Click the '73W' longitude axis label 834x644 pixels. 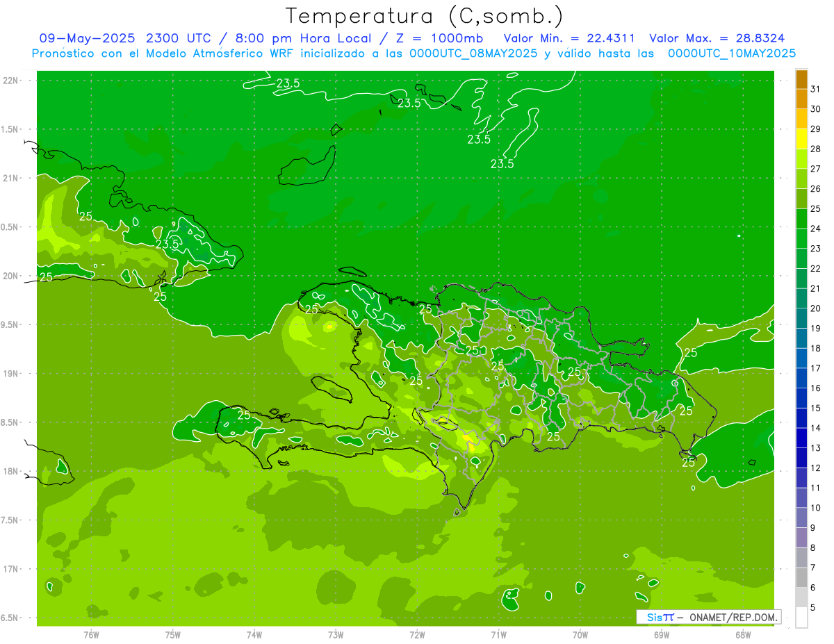(x=336, y=634)
